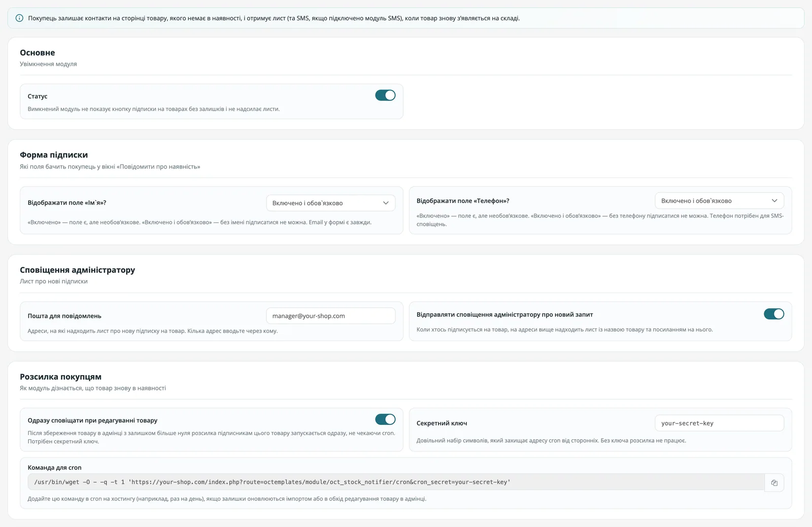Click the phone-field hint mentioning SMS-сповіщень
Viewport: 812px width, 527px height.
(x=600, y=220)
